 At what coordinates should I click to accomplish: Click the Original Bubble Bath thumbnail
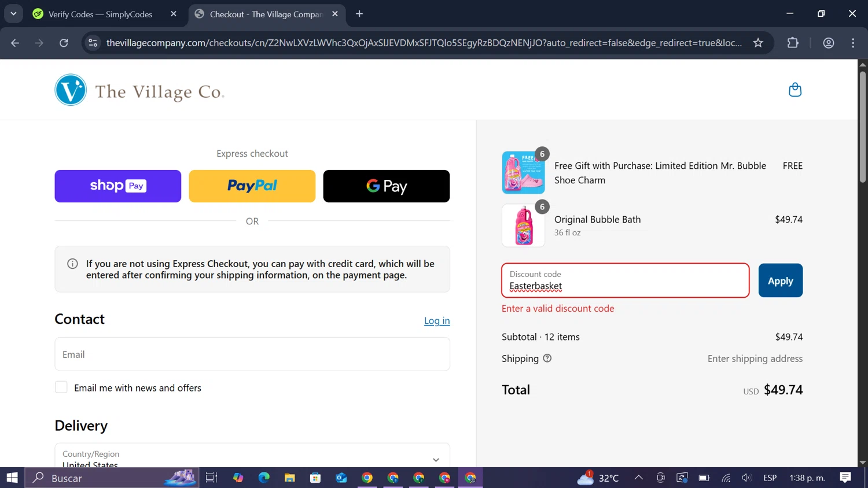[523, 225]
